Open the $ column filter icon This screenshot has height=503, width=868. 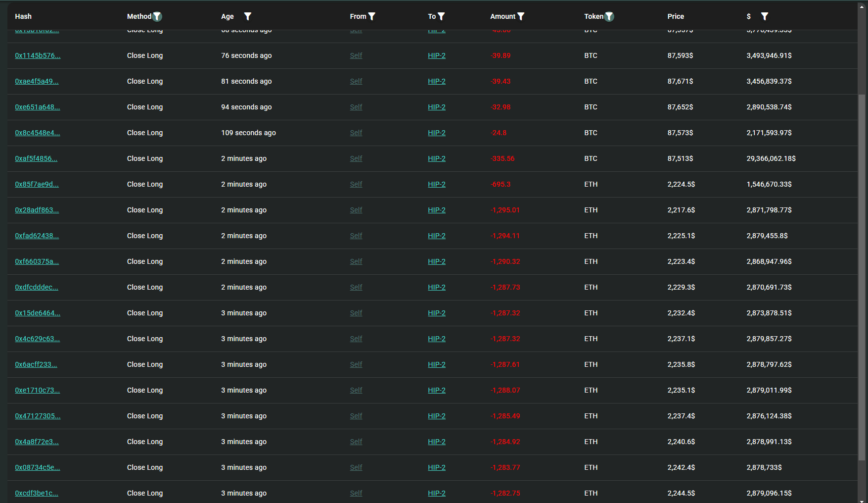tap(765, 16)
